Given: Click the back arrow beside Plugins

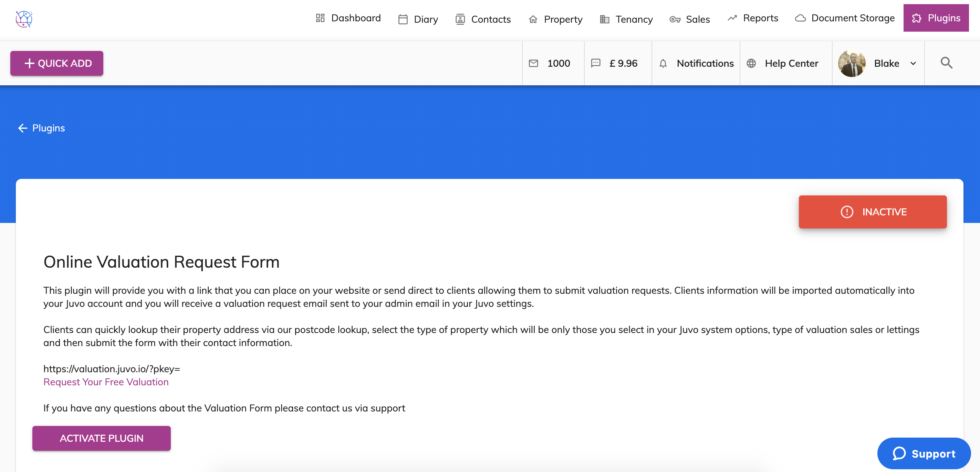Looking at the screenshot, I should tap(22, 128).
